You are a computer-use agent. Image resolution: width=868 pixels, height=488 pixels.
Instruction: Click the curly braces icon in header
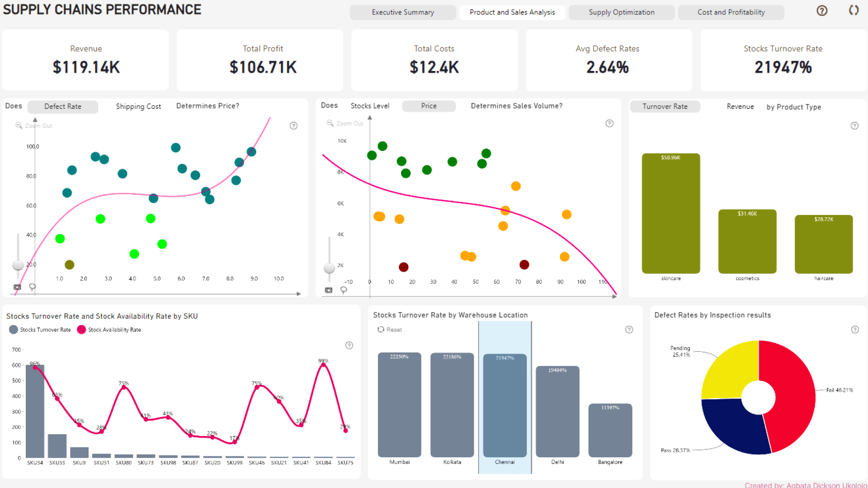tap(853, 10)
